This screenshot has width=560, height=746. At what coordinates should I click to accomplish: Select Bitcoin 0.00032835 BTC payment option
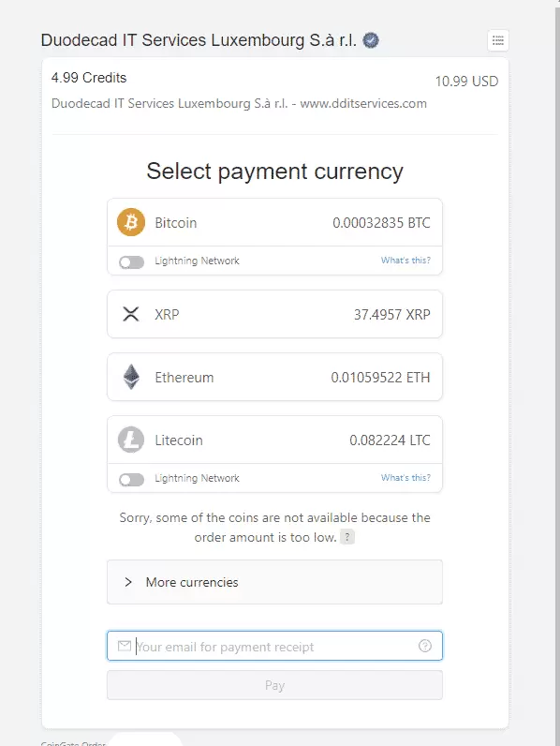tap(274, 222)
